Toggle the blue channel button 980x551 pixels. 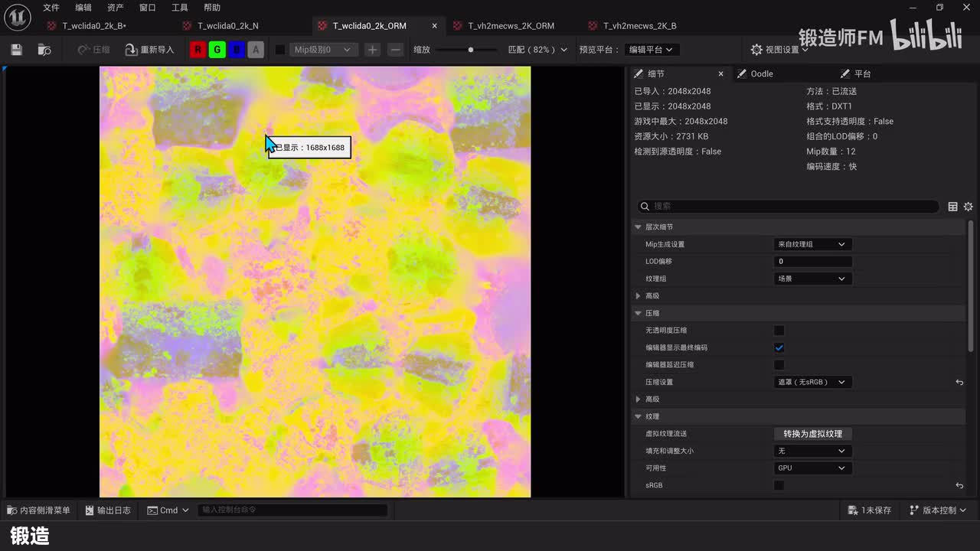click(237, 50)
